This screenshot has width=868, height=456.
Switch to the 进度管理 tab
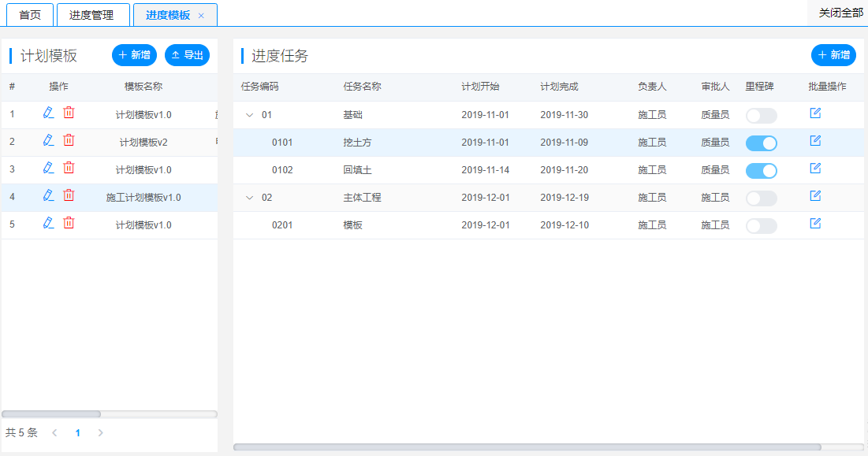[91, 15]
